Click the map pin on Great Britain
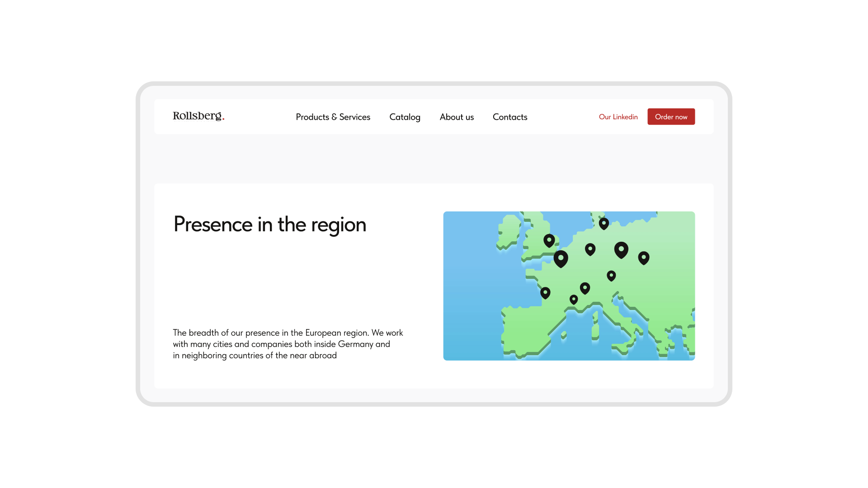Image resolution: width=868 pixels, height=488 pixels. point(549,240)
